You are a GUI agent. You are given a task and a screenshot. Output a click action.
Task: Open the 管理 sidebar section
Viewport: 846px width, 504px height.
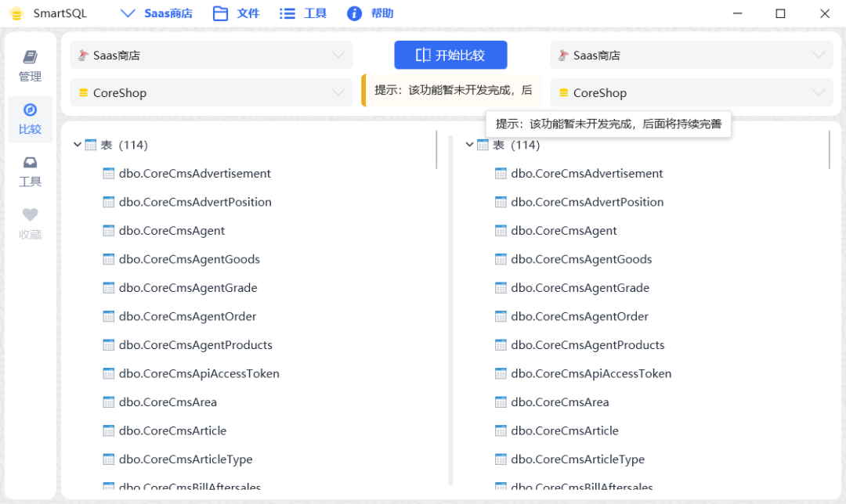click(x=31, y=66)
